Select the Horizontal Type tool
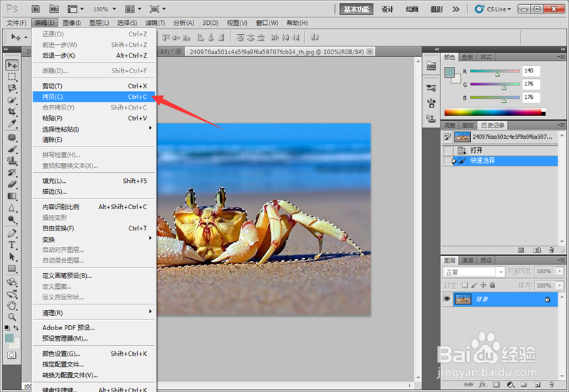 click(12, 245)
